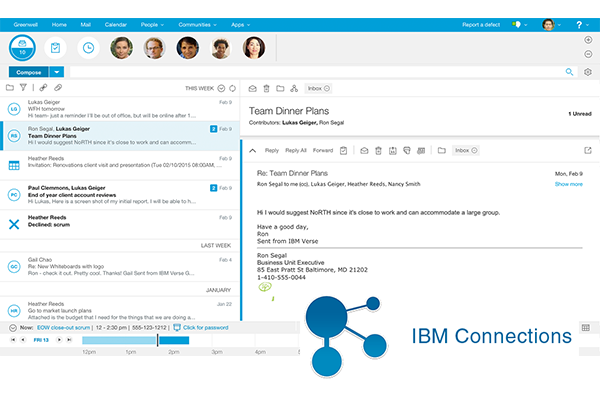Open the End of year client account reviews message

120,194
